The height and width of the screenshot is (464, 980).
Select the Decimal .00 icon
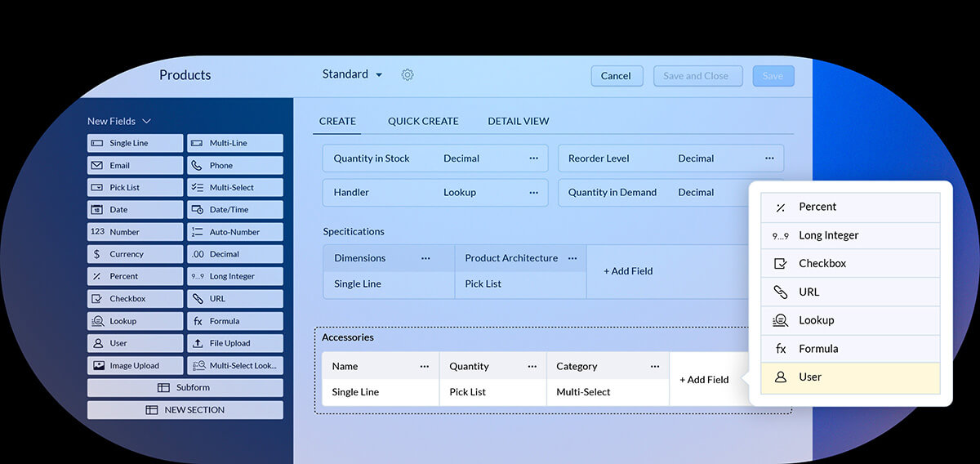tap(197, 254)
